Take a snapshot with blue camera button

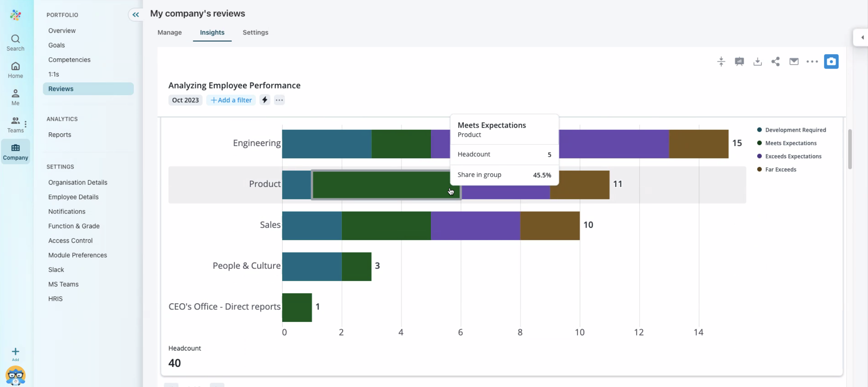pos(831,61)
